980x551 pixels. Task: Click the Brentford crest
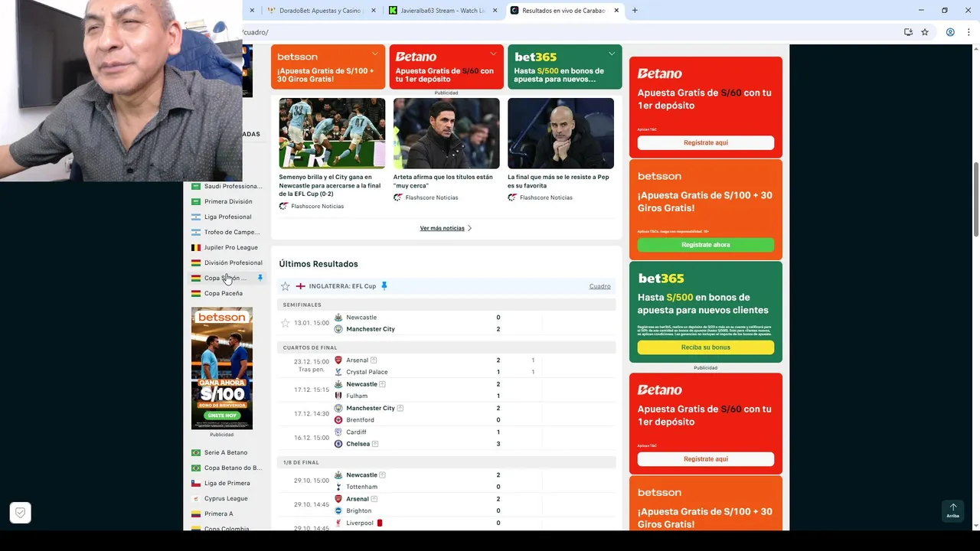[338, 420]
